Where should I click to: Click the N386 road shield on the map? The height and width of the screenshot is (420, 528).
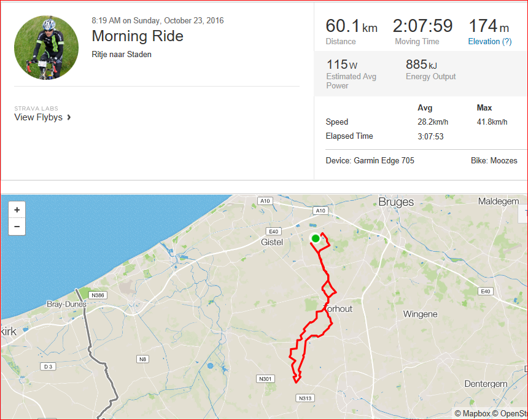98,295
